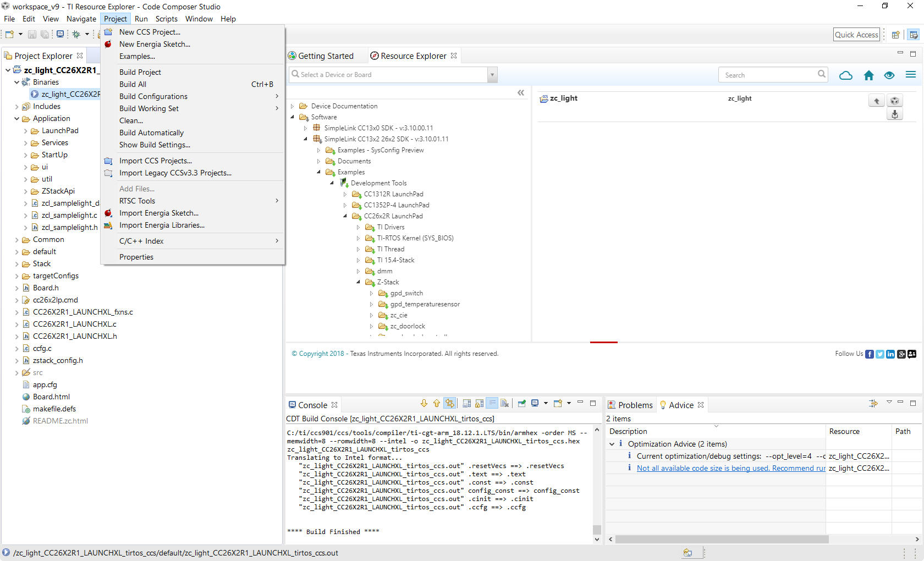
Task: Click the Copyright 2018 link
Action: [318, 354]
